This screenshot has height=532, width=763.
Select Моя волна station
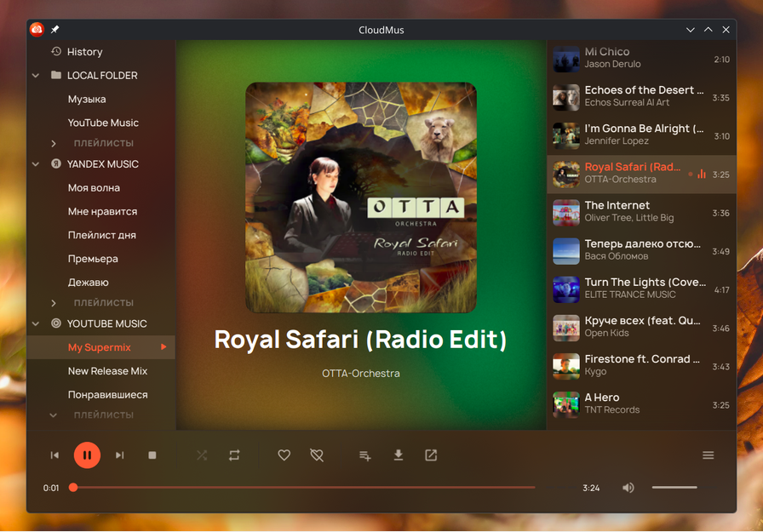point(94,188)
